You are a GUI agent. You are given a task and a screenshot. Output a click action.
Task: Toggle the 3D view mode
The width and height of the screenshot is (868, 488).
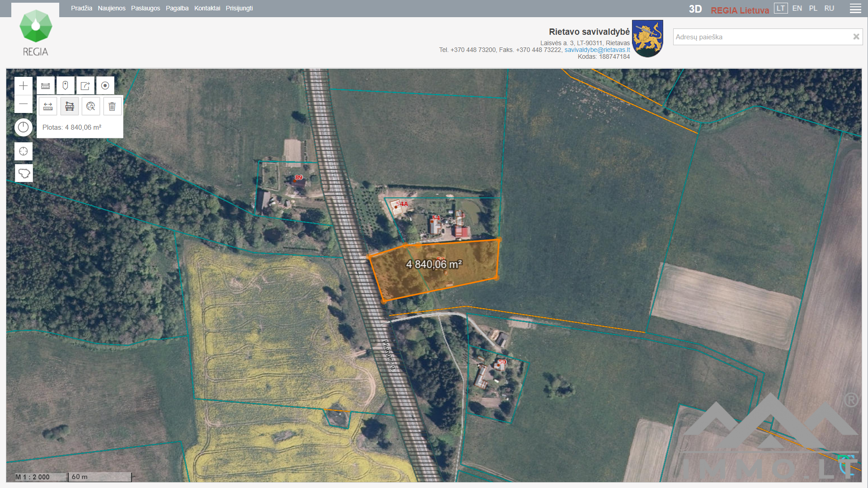coord(695,9)
